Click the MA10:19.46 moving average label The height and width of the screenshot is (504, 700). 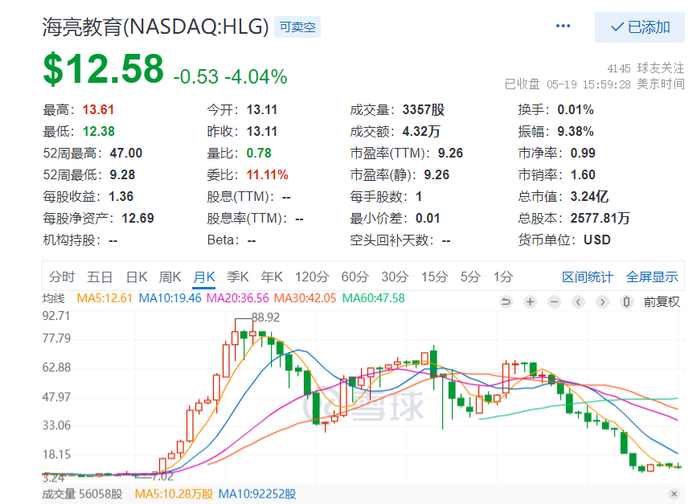tap(170, 298)
